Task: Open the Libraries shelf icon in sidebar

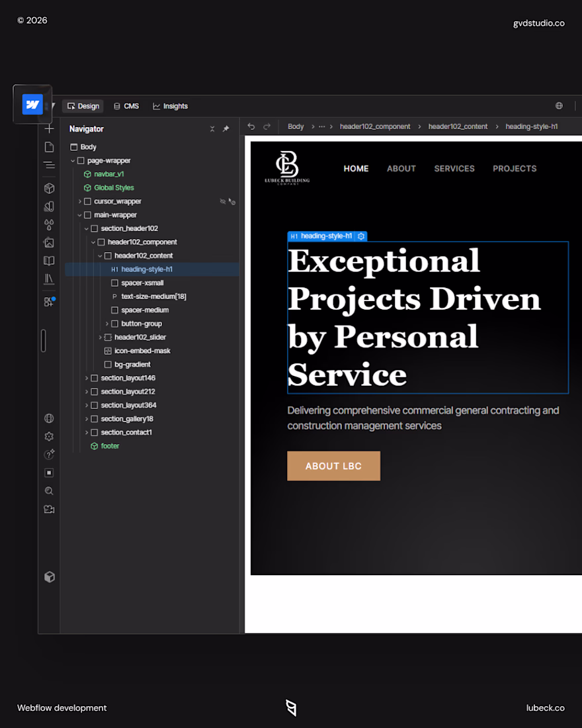Action: (49, 279)
